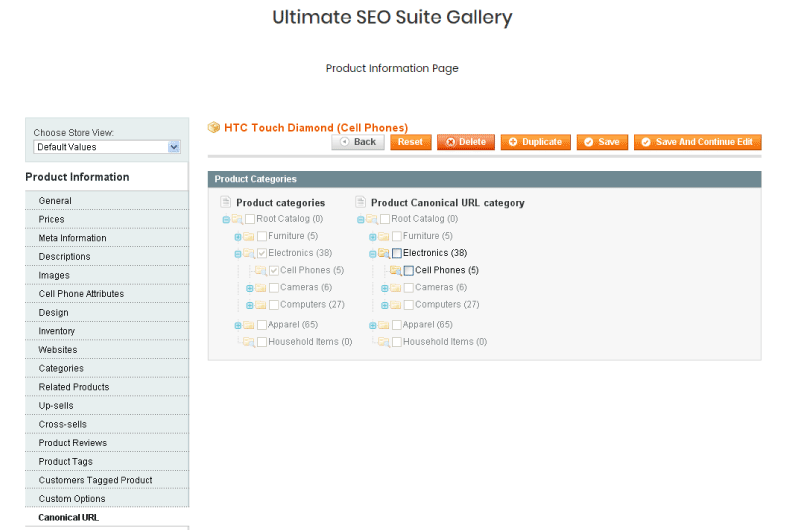Click Root Catalog folder icon in Product categories tree
Viewport: 800px width, 530px height.
[237, 219]
